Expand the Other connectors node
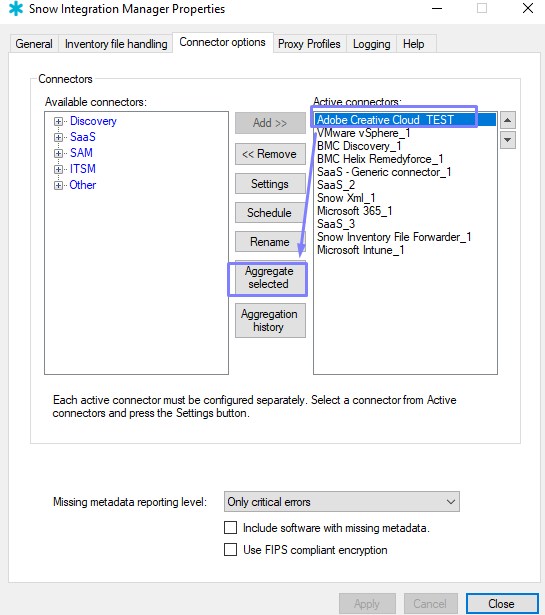Viewport: 545px width, 615px height. point(58,186)
